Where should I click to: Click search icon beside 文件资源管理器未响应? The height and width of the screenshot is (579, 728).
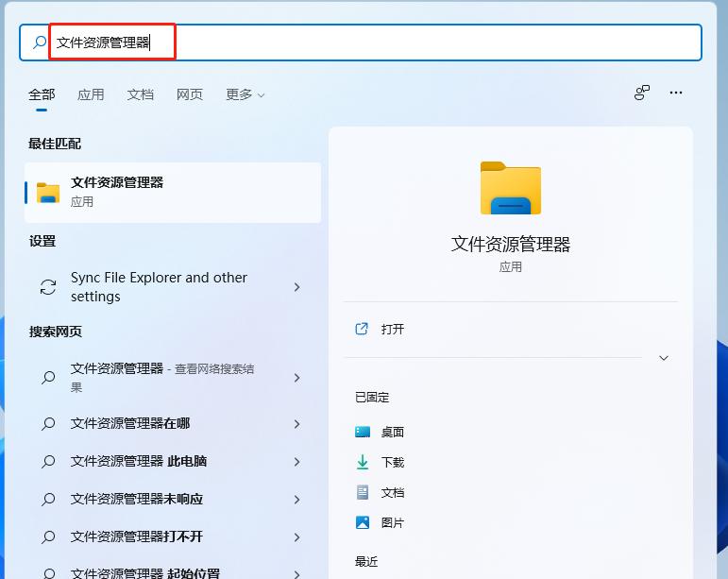[48, 499]
